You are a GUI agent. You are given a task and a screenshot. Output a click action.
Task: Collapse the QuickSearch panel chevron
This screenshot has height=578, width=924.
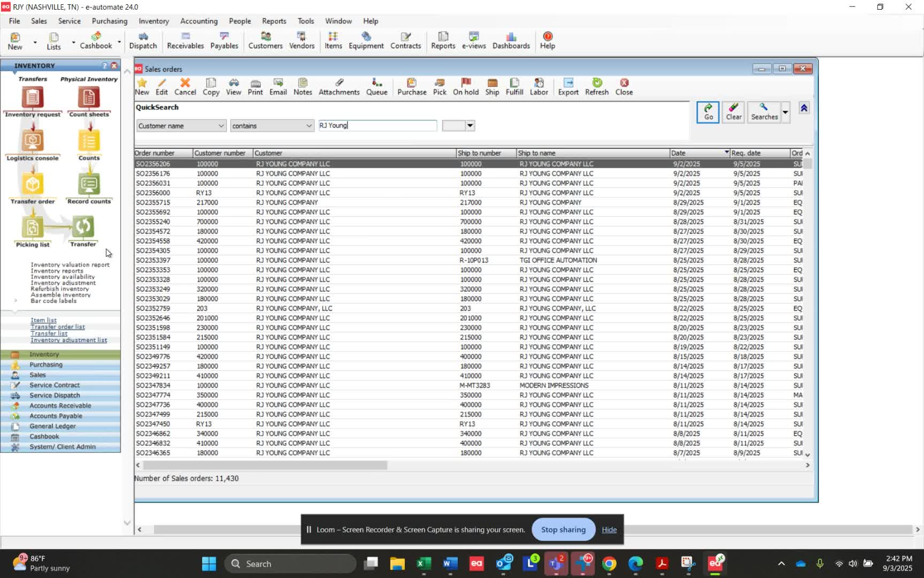point(804,108)
